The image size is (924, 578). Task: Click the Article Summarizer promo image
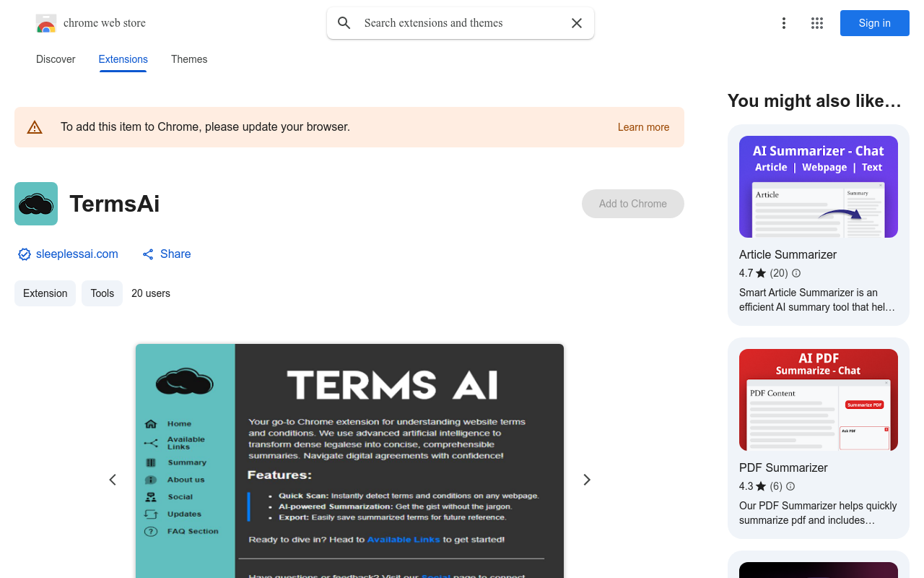coord(819,186)
